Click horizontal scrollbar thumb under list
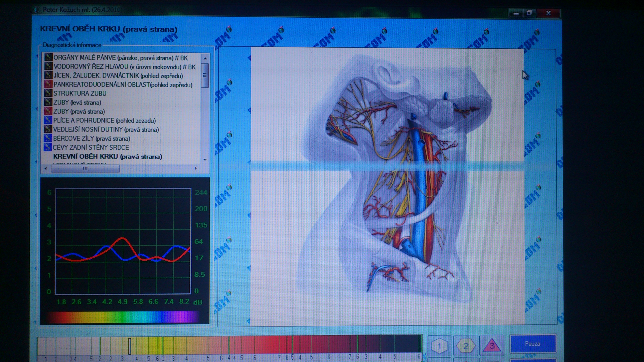Screen dimensions: 644x362 point(85,169)
